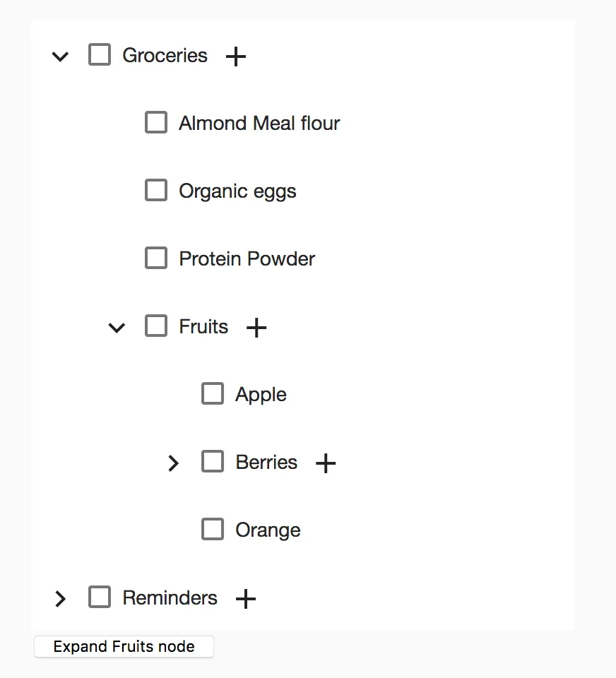
Task: Expand the Reminders node
Action: point(61,599)
